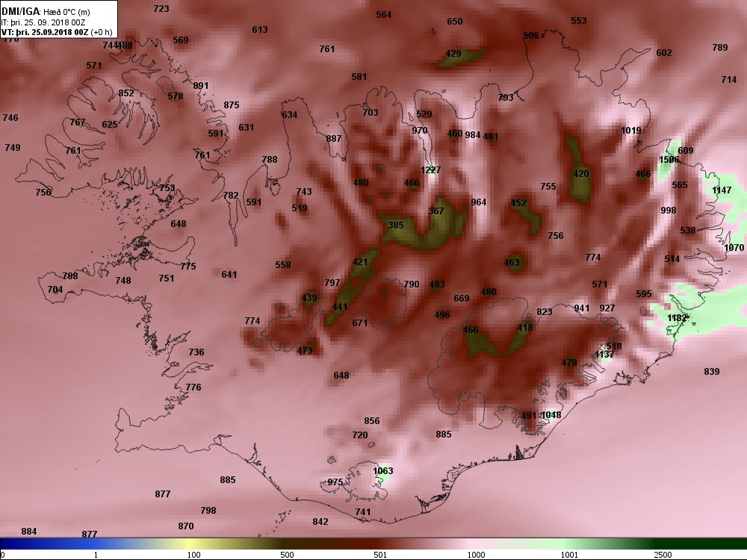Screen dimensions: 747x560
Task: Select the map value 669
Action: (x=461, y=299)
